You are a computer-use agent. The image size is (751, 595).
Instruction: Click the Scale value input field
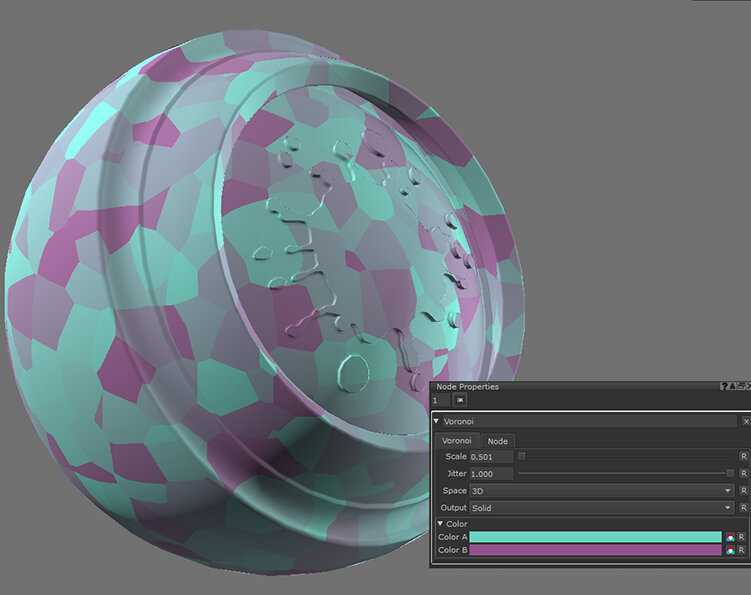coord(491,456)
